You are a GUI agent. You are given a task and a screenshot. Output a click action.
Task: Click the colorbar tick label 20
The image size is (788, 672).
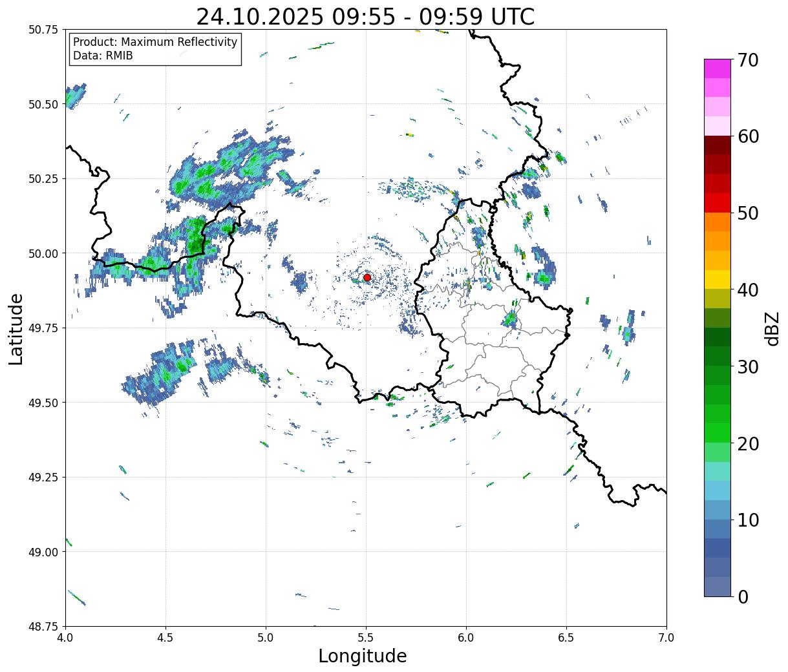point(748,444)
